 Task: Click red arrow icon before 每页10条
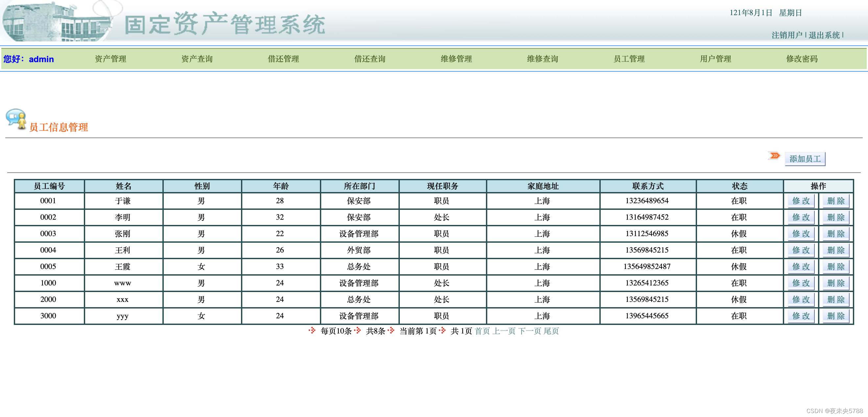coord(312,331)
